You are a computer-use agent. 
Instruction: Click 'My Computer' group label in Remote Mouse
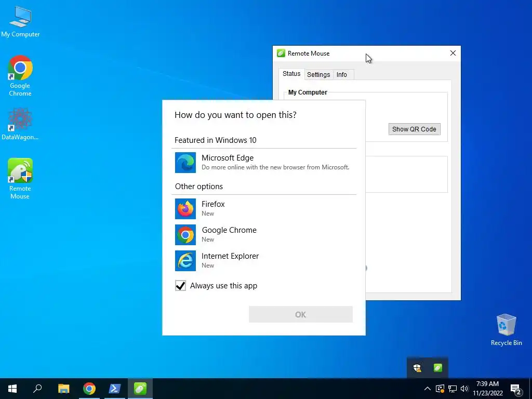(x=308, y=92)
